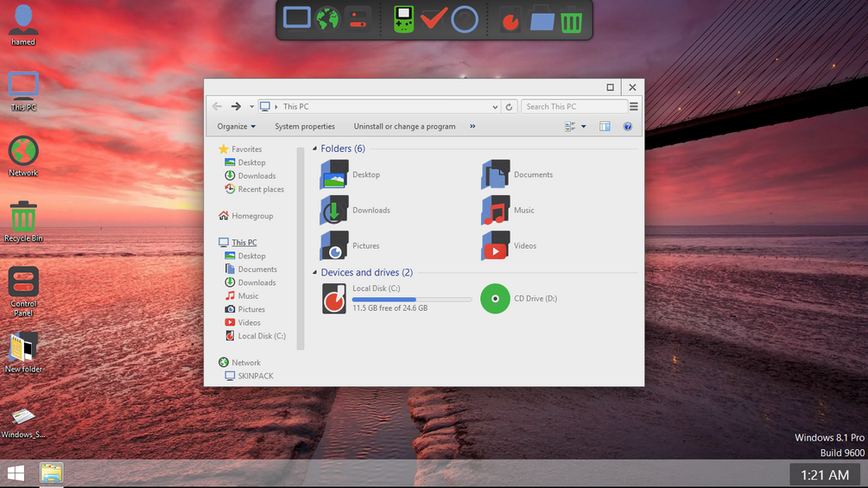Open the blue folder icon in the dock
This screenshot has width=868, height=488.
click(x=542, y=21)
